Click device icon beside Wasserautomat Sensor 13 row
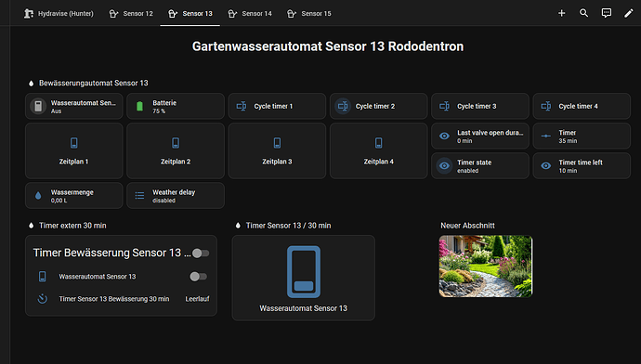The width and height of the screenshot is (641, 364). (x=42, y=277)
